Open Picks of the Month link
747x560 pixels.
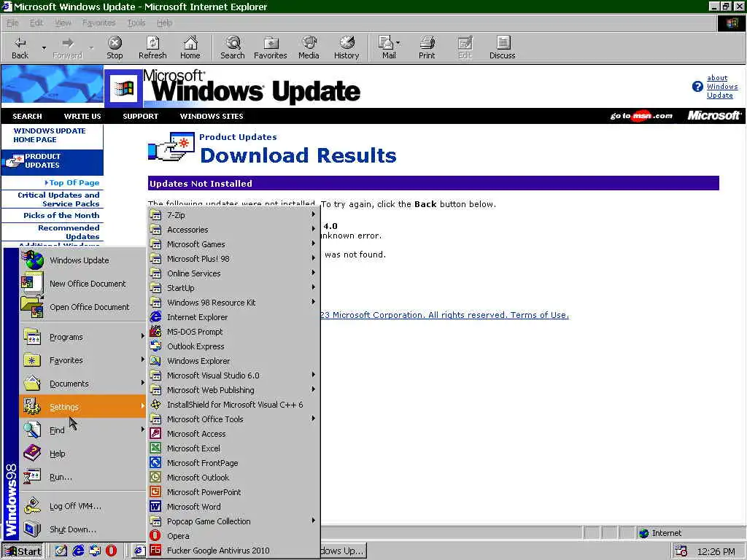tap(61, 215)
